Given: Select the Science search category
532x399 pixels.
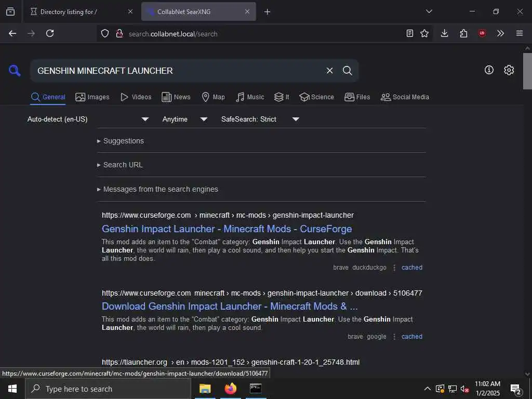Looking at the screenshot, I should (x=316, y=97).
